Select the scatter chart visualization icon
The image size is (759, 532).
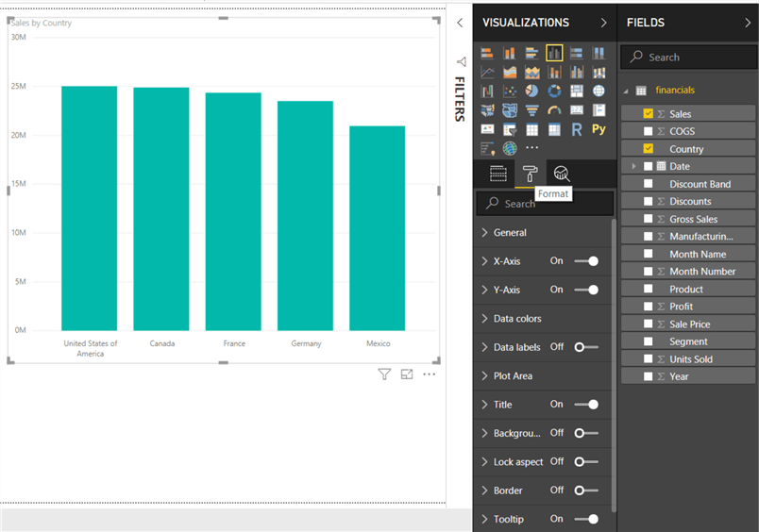pos(510,91)
